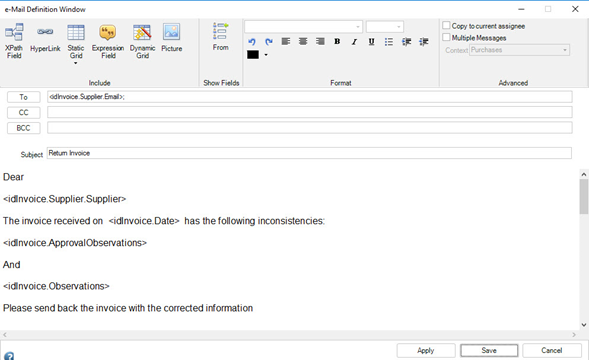Insert a HyperLink
589x360 pixels.
[x=45, y=39]
